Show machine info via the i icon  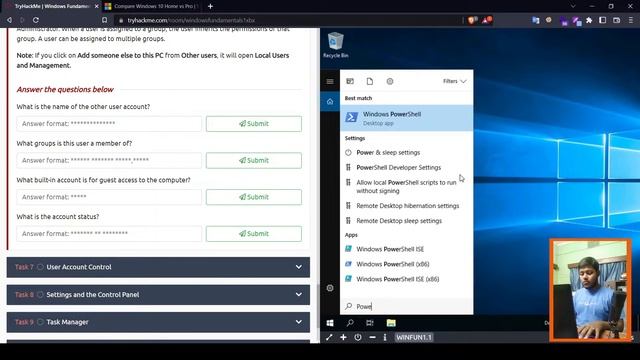pos(384,337)
